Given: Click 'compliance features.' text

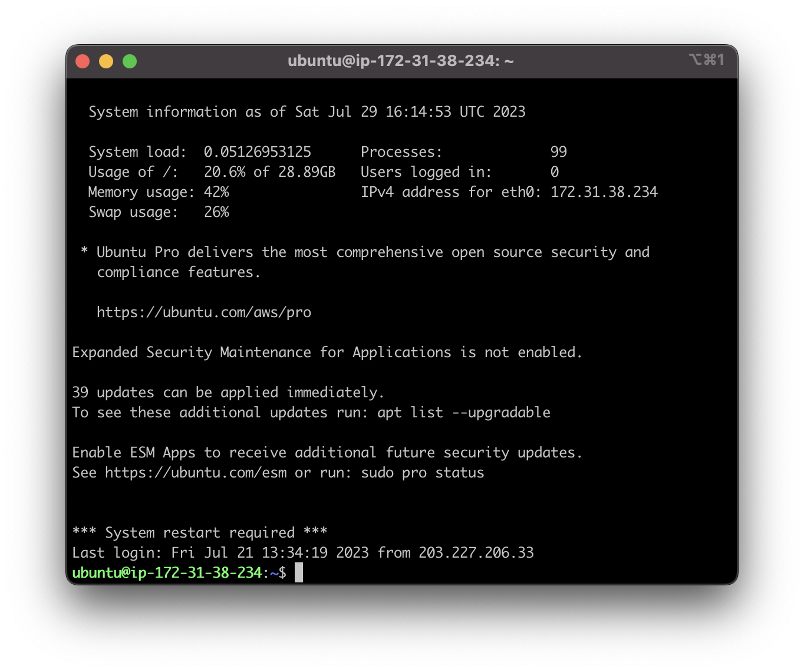Looking at the screenshot, I should click(179, 272).
